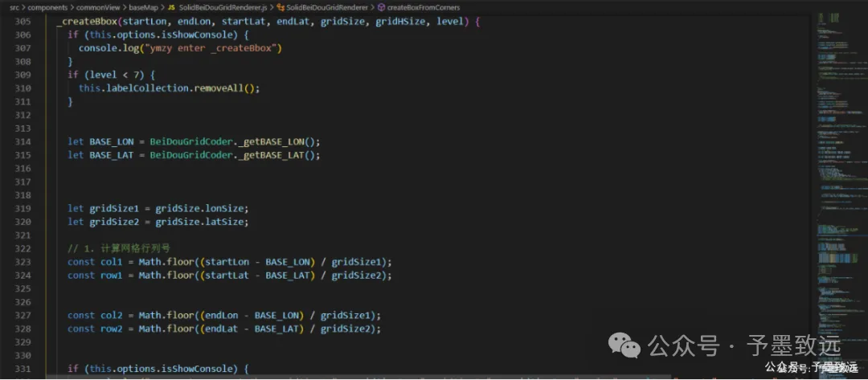Click the JS file icon in breadcrumb
The width and height of the screenshot is (868, 380).
171,8
